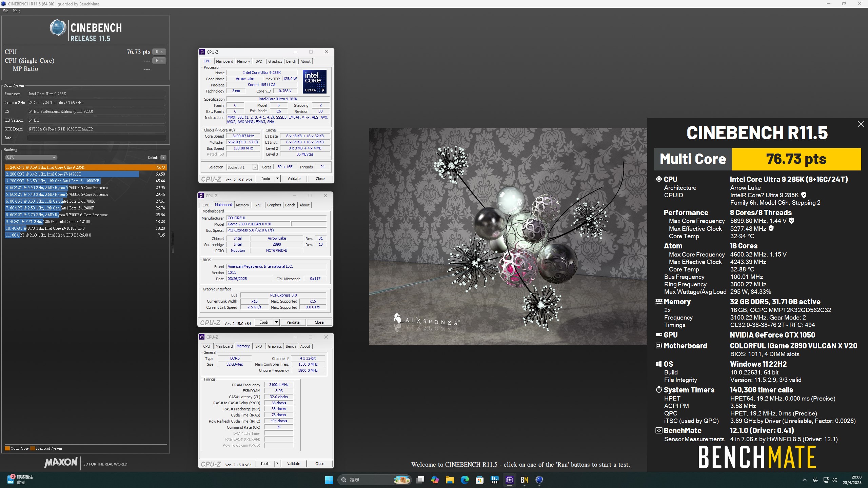Click the BenchMate code icon beside version 12.1.0

click(x=659, y=430)
